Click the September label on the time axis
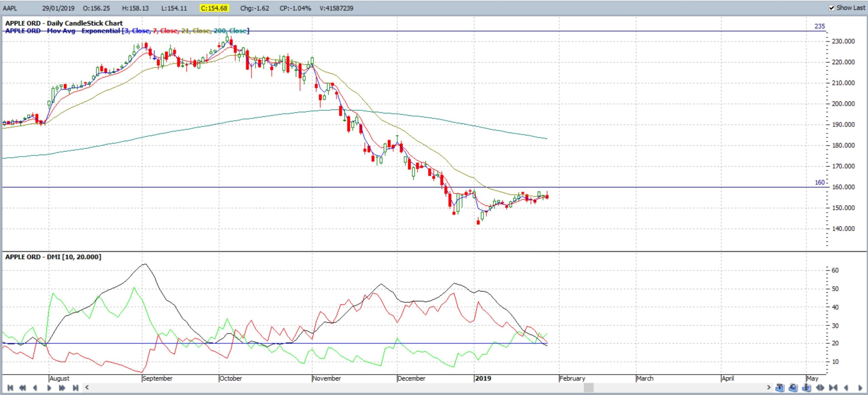Viewport: 868px width, 395px height. (x=158, y=378)
